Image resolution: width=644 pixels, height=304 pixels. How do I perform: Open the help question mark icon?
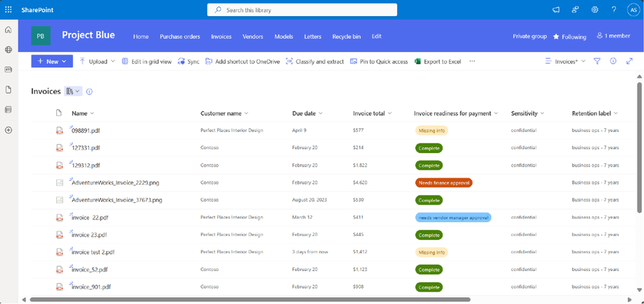coord(614,10)
